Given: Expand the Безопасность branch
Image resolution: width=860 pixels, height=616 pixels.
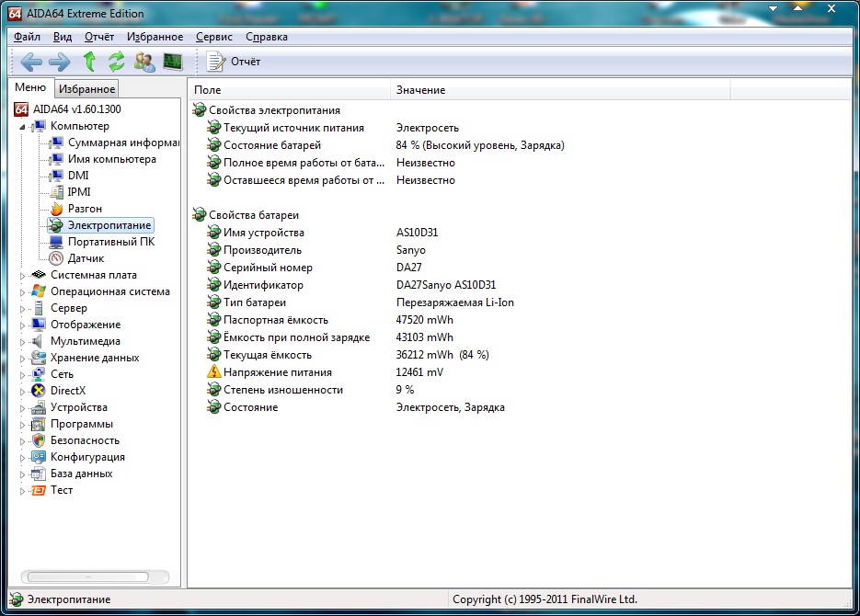Looking at the screenshot, I should [x=22, y=441].
